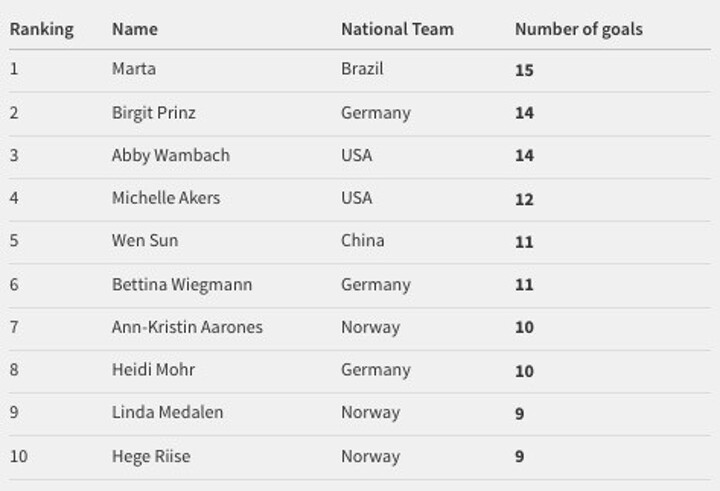Click the Wen Sun entry
Image resolution: width=720 pixels, height=491 pixels.
145,241
